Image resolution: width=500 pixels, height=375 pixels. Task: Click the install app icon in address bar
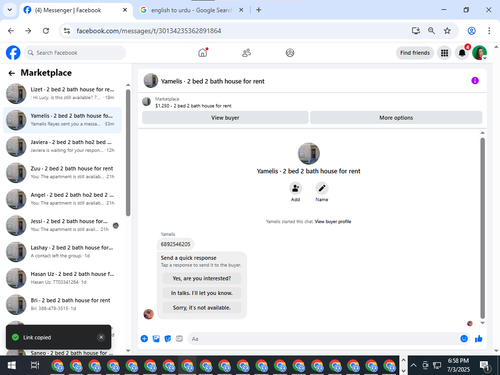416,31
